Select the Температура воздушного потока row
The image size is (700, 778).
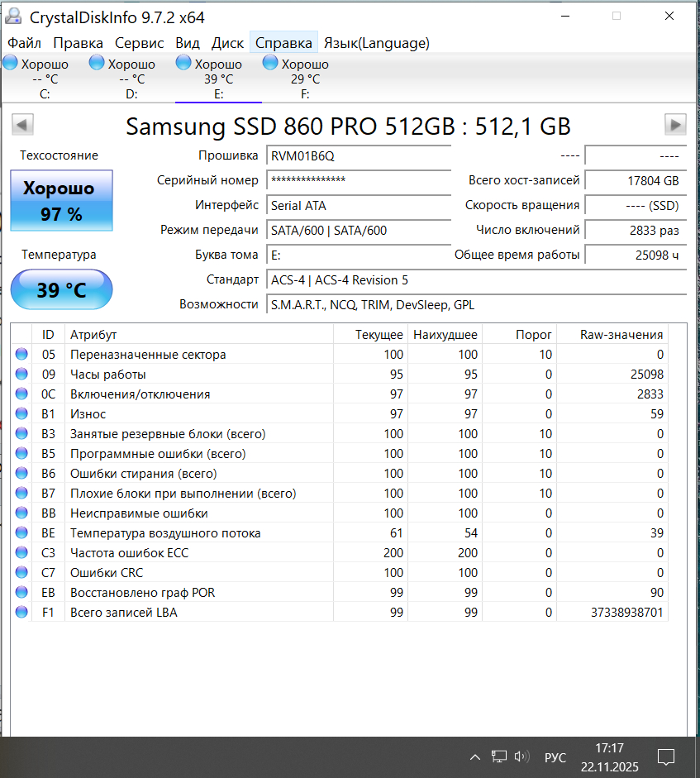340,533
